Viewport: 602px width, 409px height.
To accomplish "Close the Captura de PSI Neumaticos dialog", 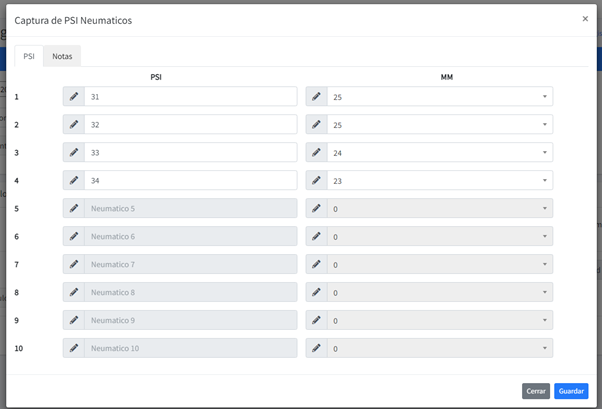I will point(585,19).
